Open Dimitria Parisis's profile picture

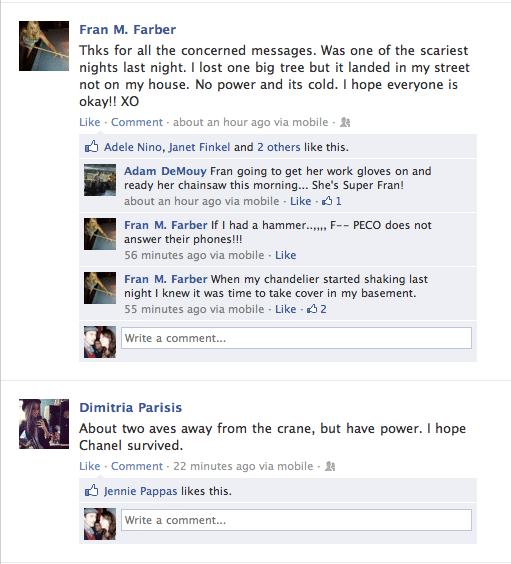pyautogui.click(x=44, y=424)
